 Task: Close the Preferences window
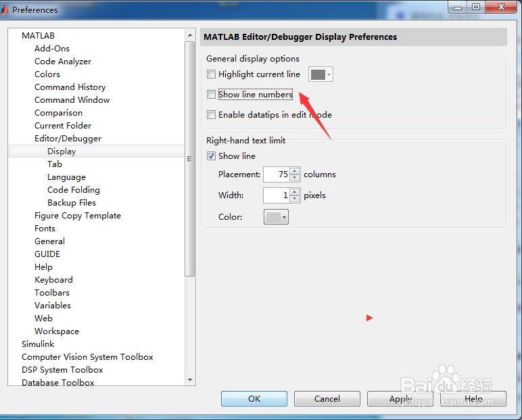coord(501,7)
